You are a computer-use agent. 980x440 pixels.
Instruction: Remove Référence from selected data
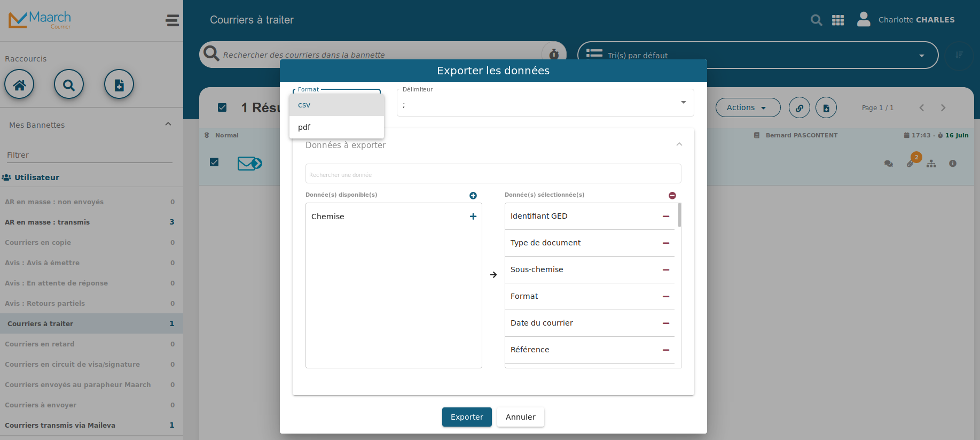666,350
